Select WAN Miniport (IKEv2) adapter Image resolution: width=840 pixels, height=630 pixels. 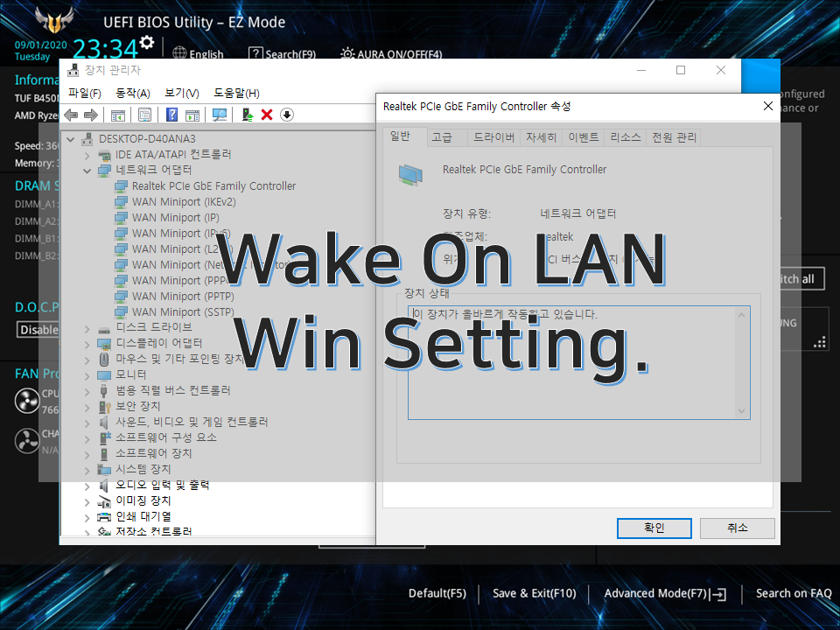tap(184, 202)
